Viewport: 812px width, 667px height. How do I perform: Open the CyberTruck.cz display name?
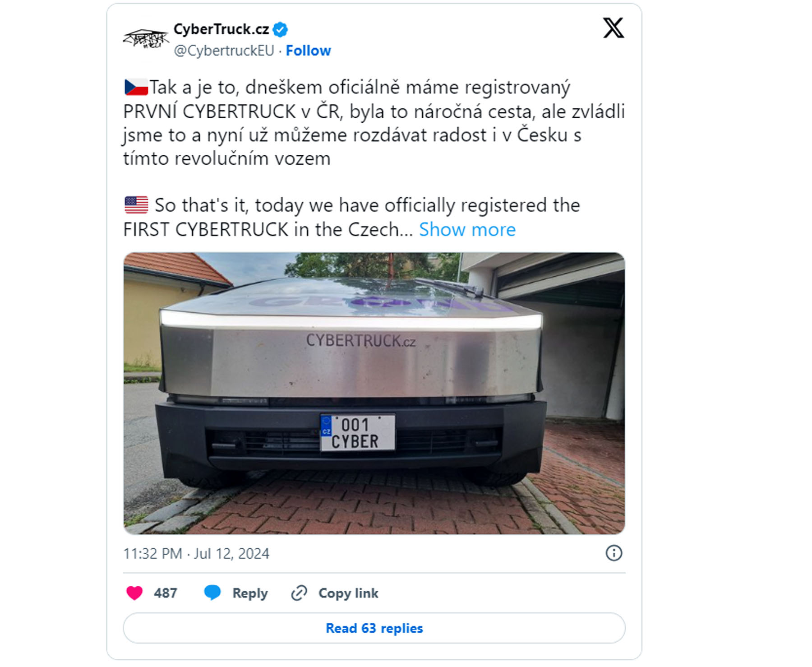221,29
